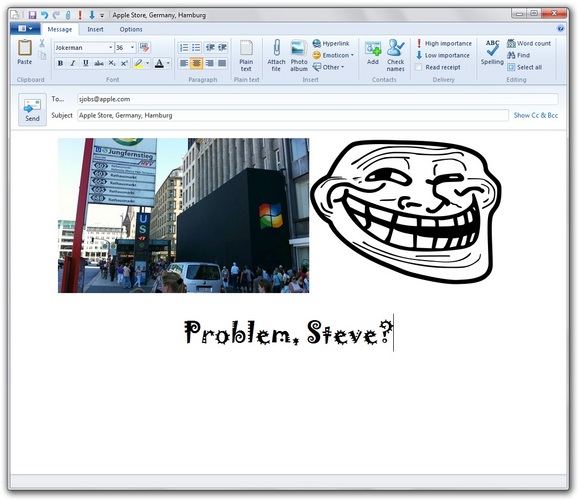Open Find with the binoculars icon
Screen dimensions: 579x500
coord(518,55)
